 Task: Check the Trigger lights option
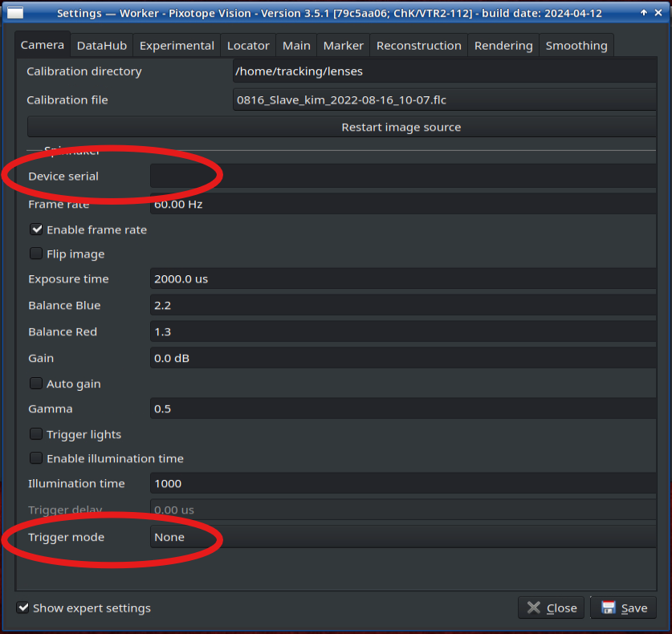pos(36,434)
